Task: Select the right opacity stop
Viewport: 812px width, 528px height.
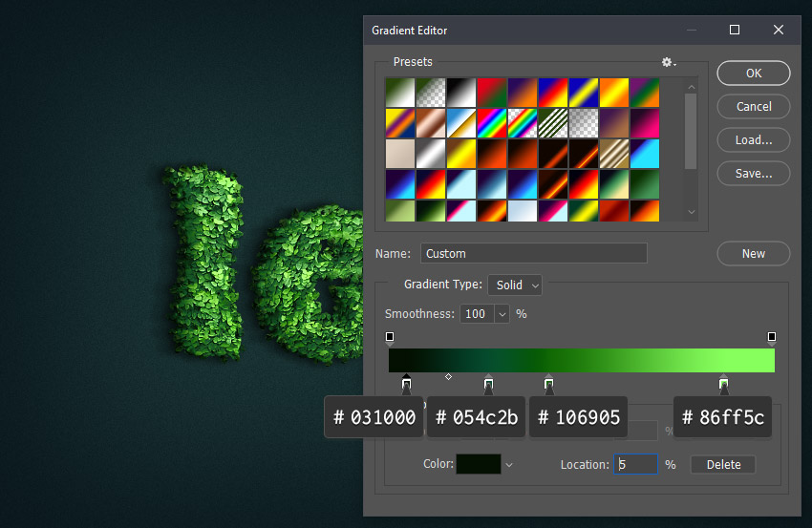Action: click(x=772, y=338)
